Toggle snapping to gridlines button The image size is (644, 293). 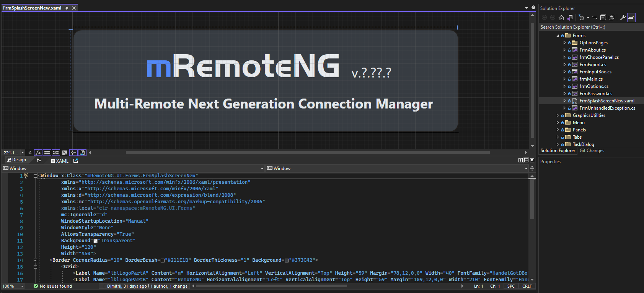coord(56,153)
